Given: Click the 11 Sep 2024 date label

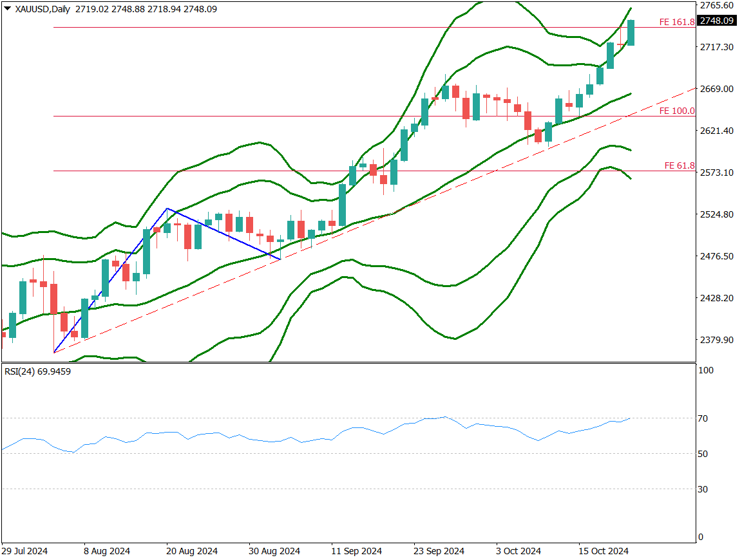Looking at the screenshot, I should point(356,551).
